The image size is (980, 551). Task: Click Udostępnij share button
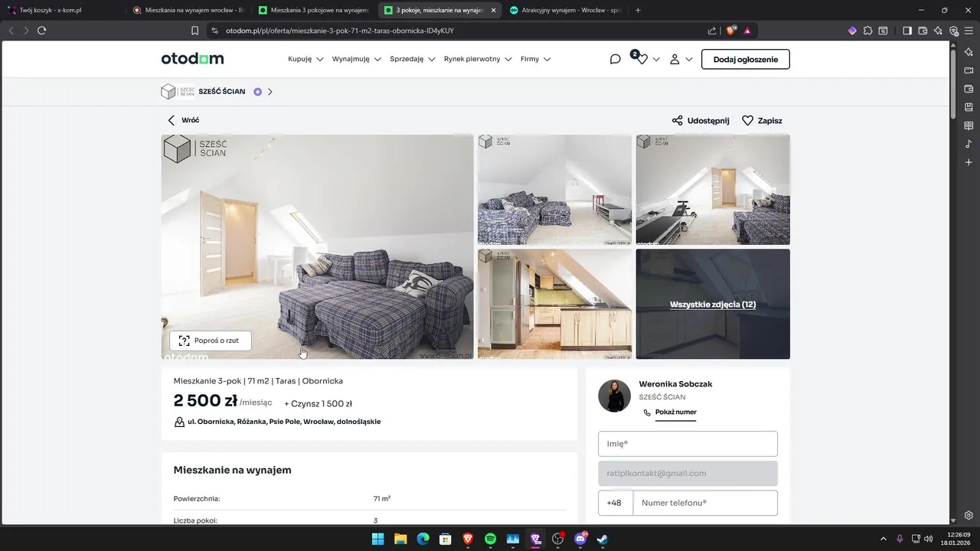click(x=701, y=120)
